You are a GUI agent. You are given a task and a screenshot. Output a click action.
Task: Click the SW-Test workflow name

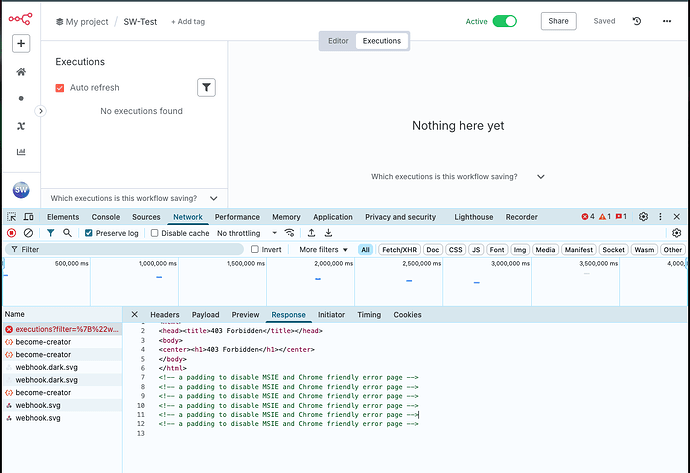coord(140,22)
